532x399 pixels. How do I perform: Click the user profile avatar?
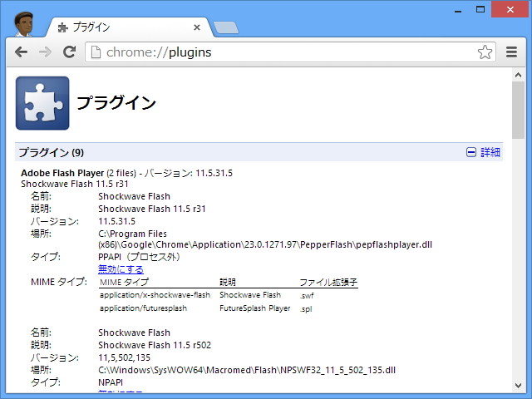click(24, 24)
